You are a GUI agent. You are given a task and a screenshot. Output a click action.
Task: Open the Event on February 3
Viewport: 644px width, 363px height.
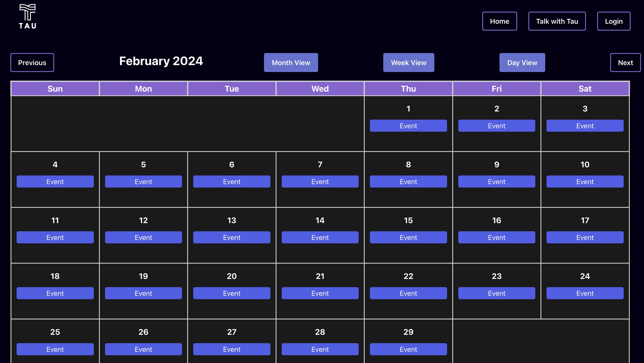point(585,126)
